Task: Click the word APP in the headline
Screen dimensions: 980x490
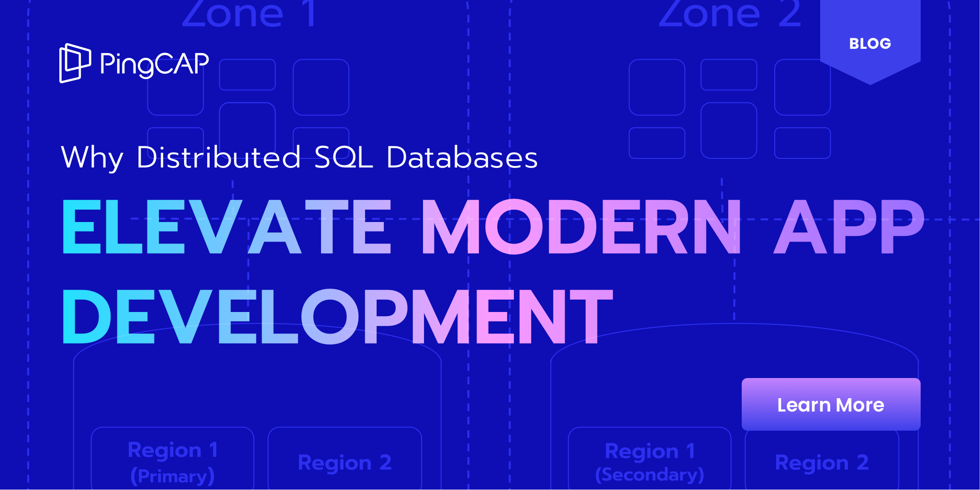Action: click(x=849, y=227)
